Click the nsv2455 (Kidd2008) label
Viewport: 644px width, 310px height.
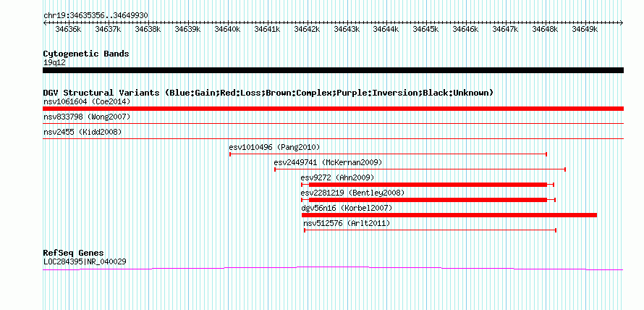(x=82, y=133)
